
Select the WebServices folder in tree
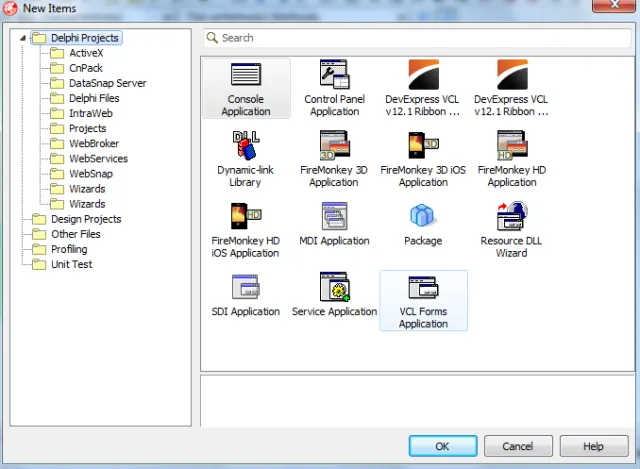click(x=98, y=159)
